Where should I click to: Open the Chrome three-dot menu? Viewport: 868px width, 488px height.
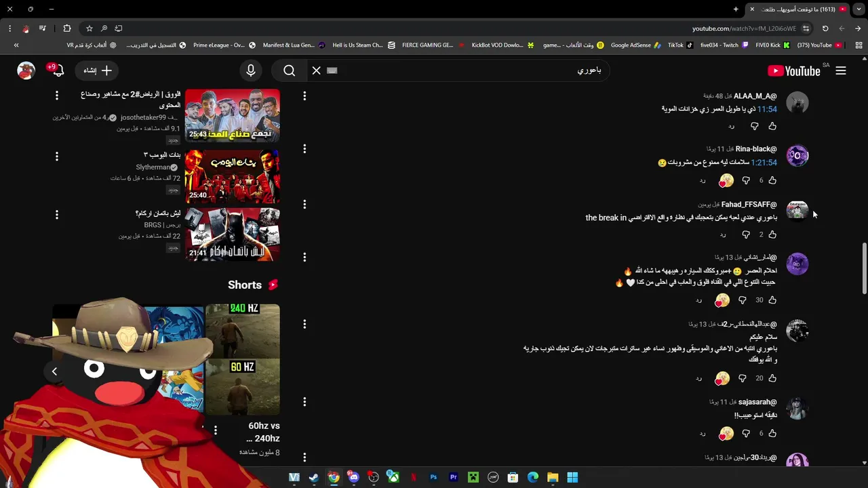(9, 28)
